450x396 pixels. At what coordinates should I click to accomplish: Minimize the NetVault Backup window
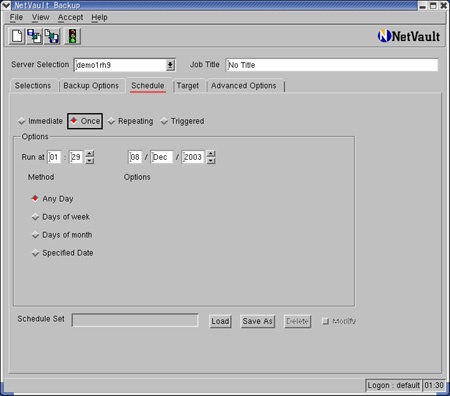423,6
